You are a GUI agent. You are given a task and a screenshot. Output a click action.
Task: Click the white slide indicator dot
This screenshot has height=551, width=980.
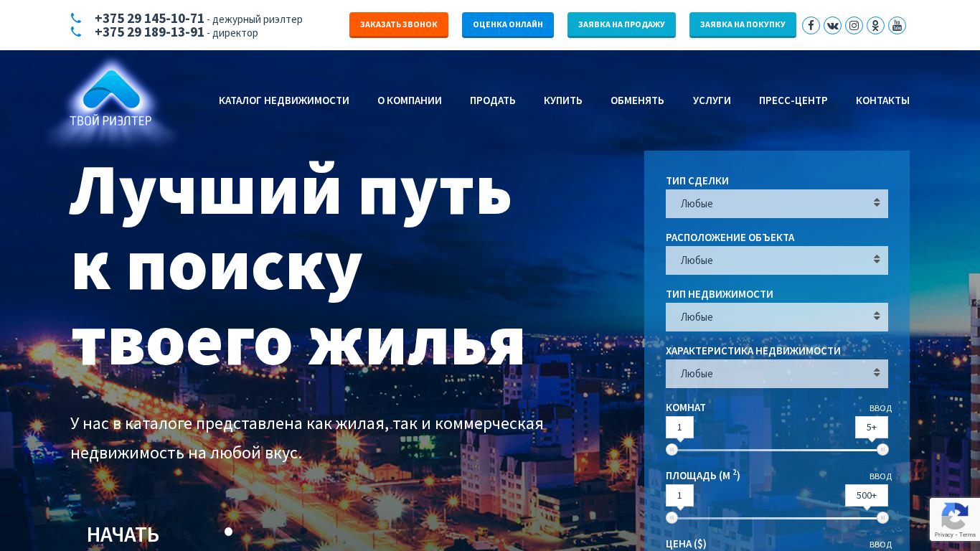tap(228, 532)
